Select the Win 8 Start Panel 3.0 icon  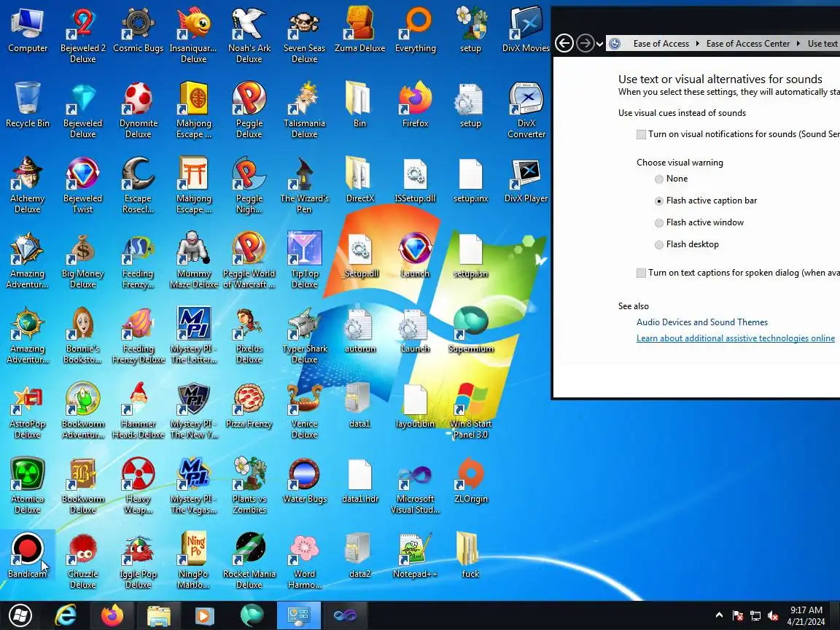pyautogui.click(x=470, y=410)
